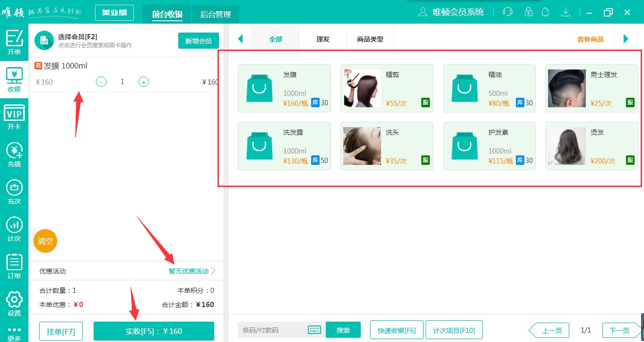Screen dimensions: 644x342
Task: Select the 发膜 1000ml cart item row
Action: tap(126, 75)
